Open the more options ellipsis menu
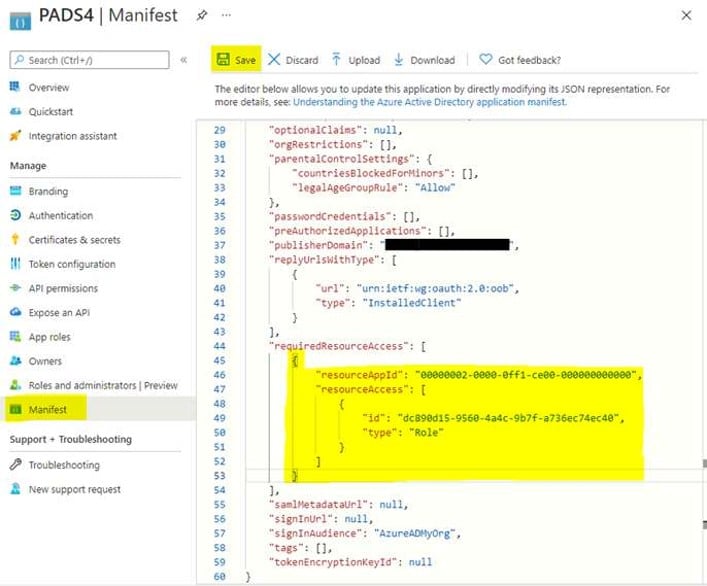Screen dimensions: 707x586 click(226, 15)
